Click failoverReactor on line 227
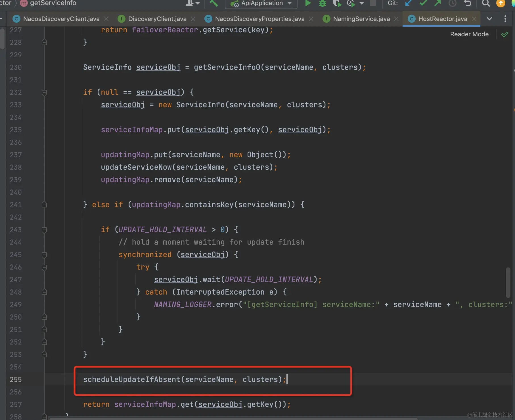Image resolution: width=515 pixels, height=420 pixels. coord(165,30)
